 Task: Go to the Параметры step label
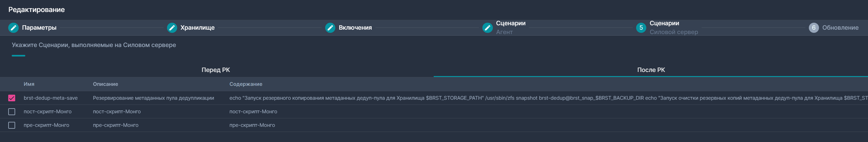pyautogui.click(x=39, y=27)
